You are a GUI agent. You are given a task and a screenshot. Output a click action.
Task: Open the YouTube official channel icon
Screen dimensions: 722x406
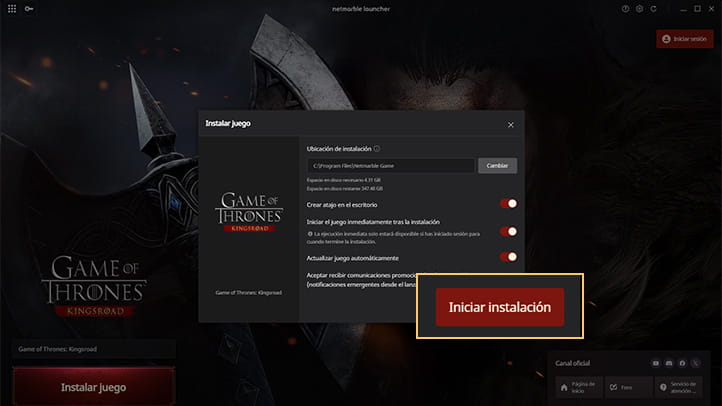[655, 363]
